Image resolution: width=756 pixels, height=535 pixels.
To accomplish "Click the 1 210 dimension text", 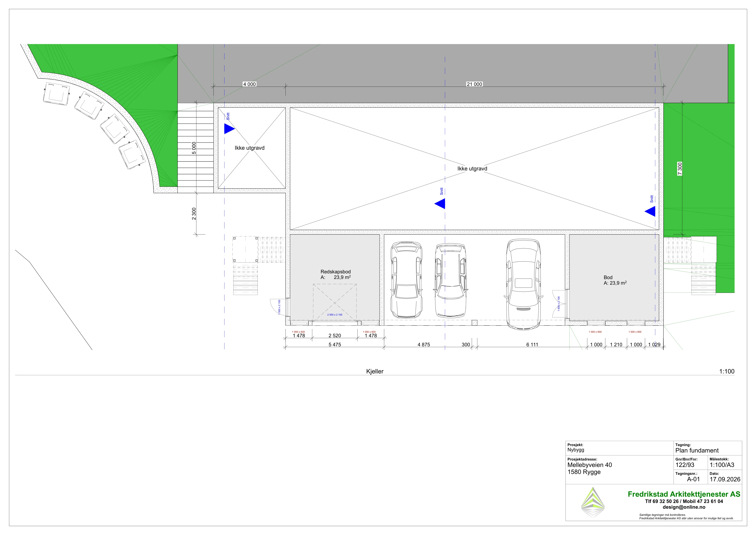I will [616, 345].
